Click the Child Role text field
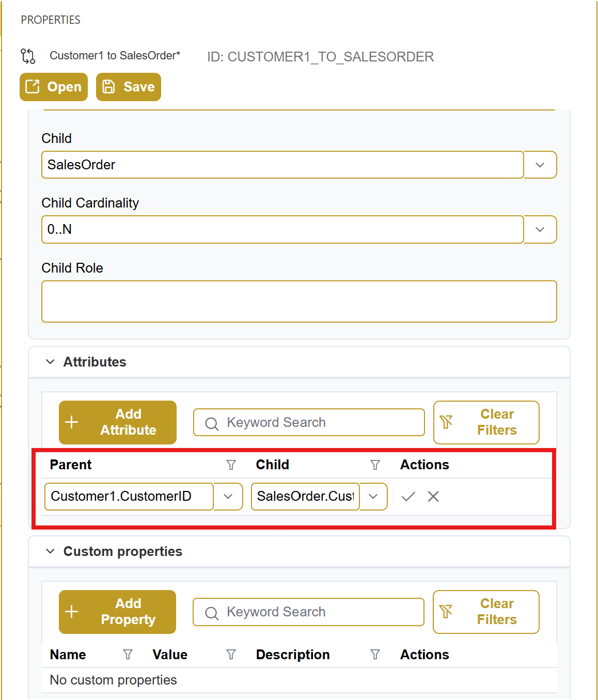The width and height of the screenshot is (598, 700). click(x=299, y=301)
